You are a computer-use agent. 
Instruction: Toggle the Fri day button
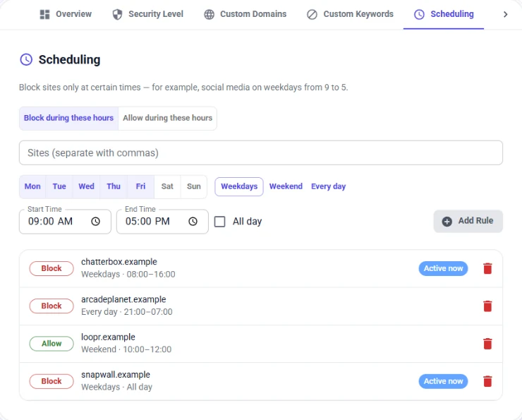140,186
